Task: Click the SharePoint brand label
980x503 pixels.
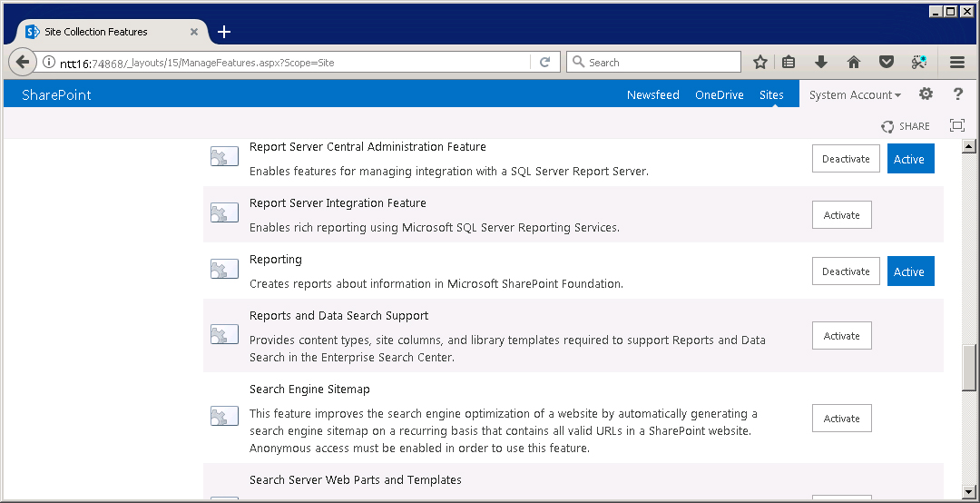Action: 56,95
